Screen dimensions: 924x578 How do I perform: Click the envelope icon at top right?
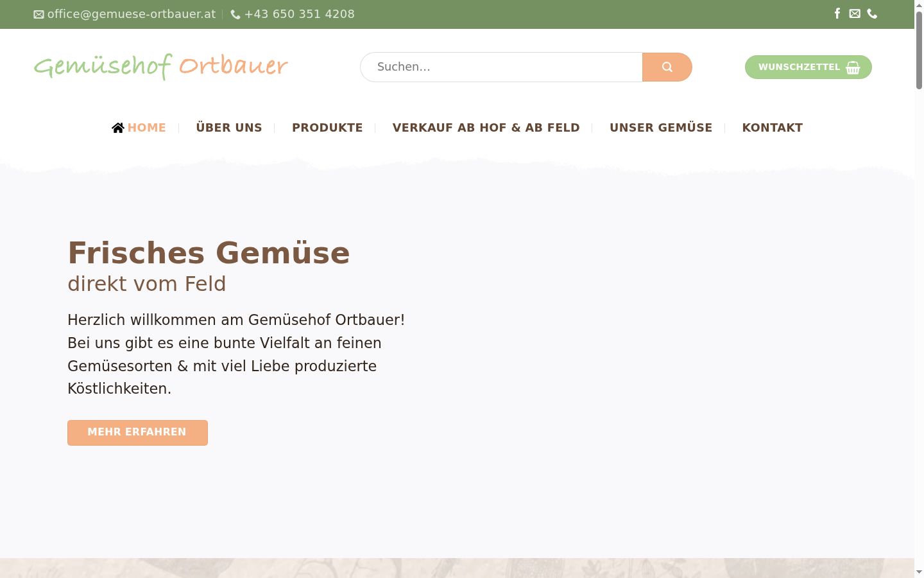(855, 13)
